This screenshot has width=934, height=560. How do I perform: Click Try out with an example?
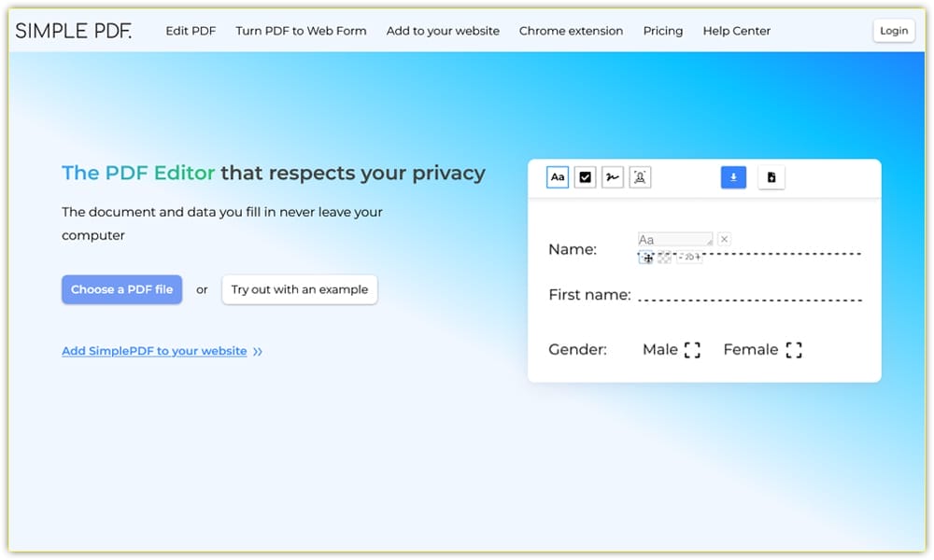299,289
